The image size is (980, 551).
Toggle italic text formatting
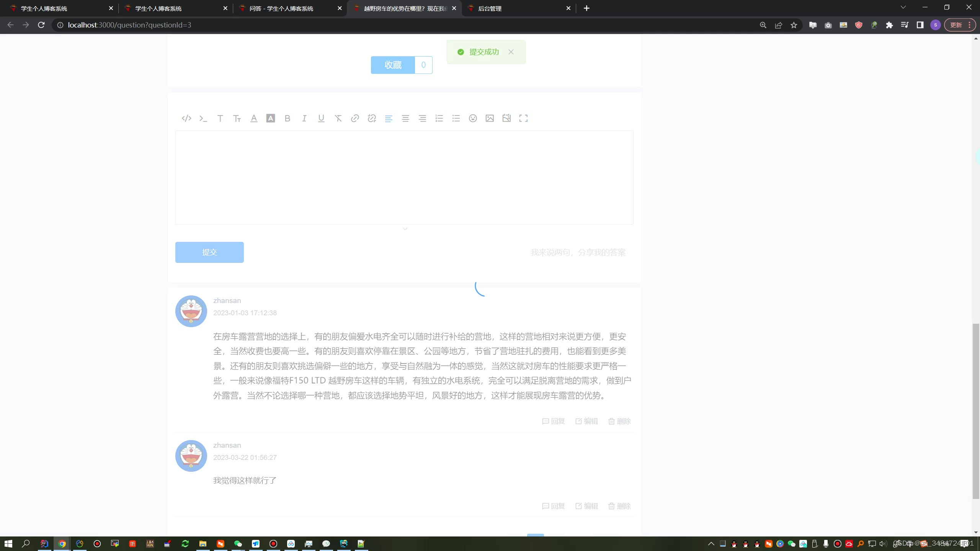[304, 118]
